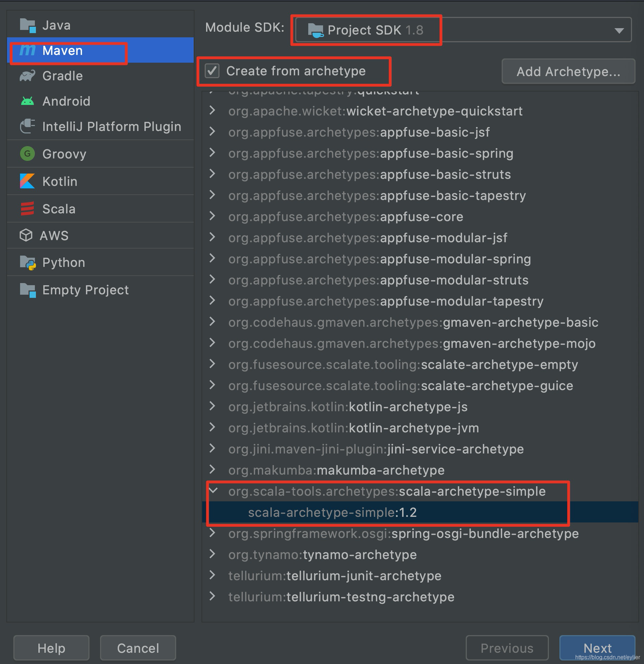The width and height of the screenshot is (644, 664).
Task: Select the Scala icon
Action: tap(27, 208)
